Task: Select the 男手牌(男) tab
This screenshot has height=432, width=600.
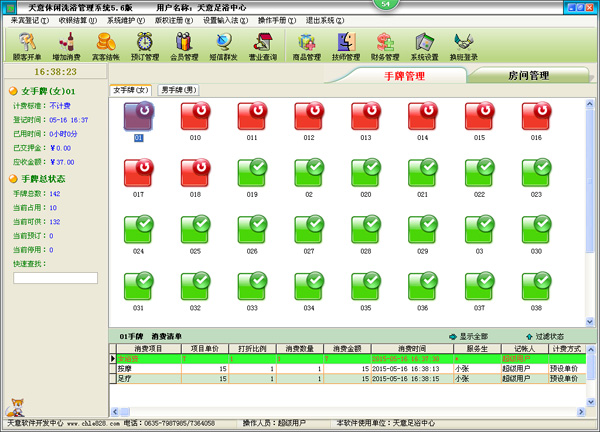Action: coord(179,91)
